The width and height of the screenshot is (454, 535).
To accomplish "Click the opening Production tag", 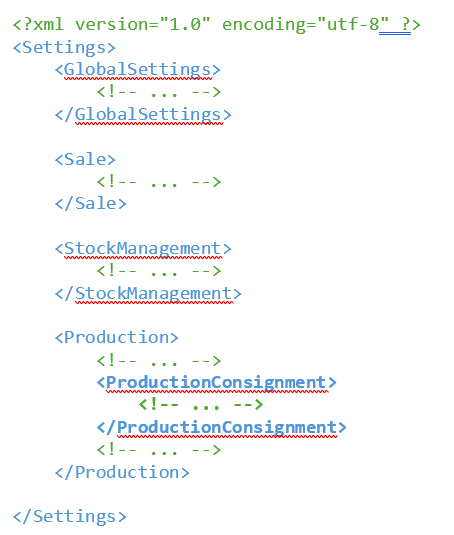I will coord(117,337).
